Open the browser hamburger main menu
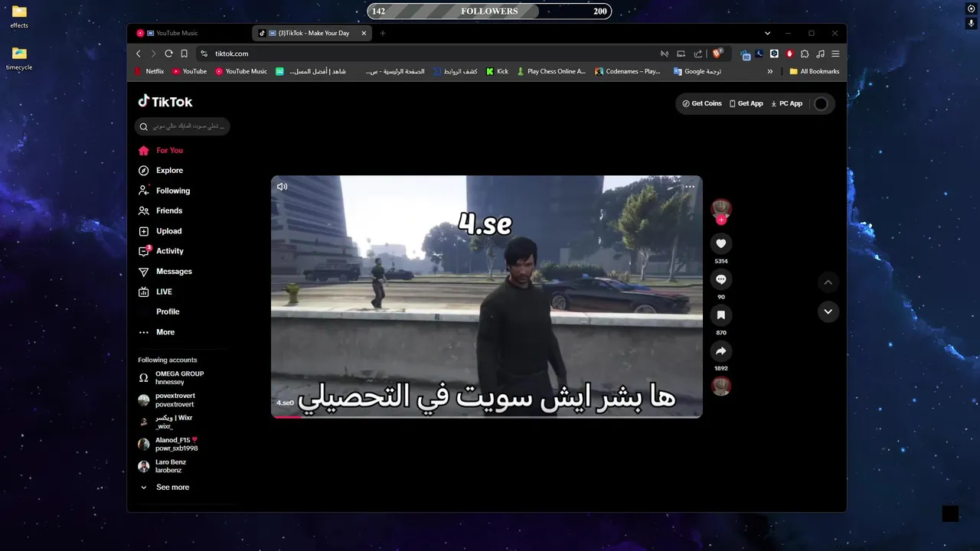This screenshot has width=980, height=551. [x=835, y=54]
